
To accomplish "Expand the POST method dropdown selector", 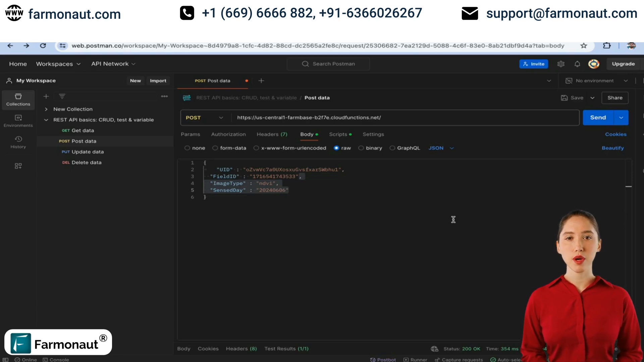I will 220,118.
